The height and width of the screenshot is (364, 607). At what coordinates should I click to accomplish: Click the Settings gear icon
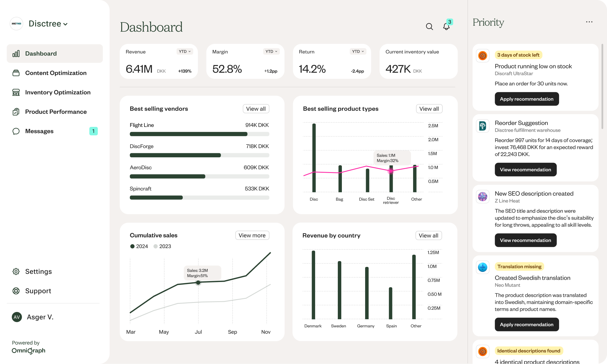point(16,272)
